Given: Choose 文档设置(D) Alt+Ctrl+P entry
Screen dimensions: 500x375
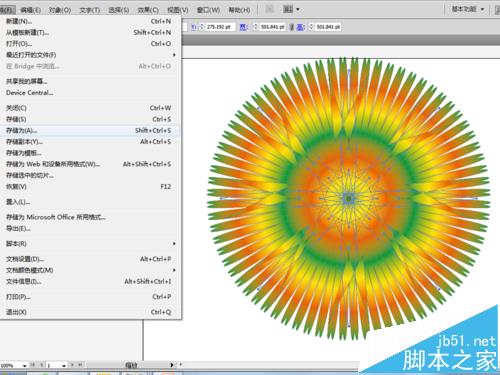Looking at the screenshot, I should [90, 259].
